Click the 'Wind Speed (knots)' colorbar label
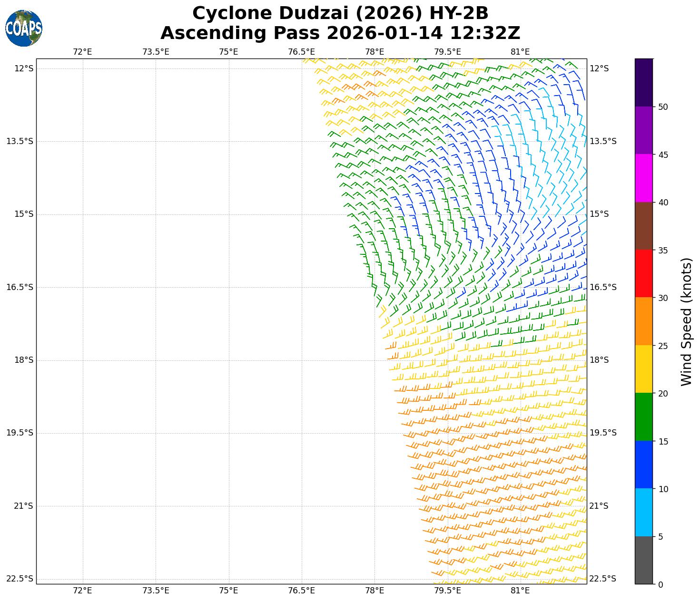 (686, 321)
